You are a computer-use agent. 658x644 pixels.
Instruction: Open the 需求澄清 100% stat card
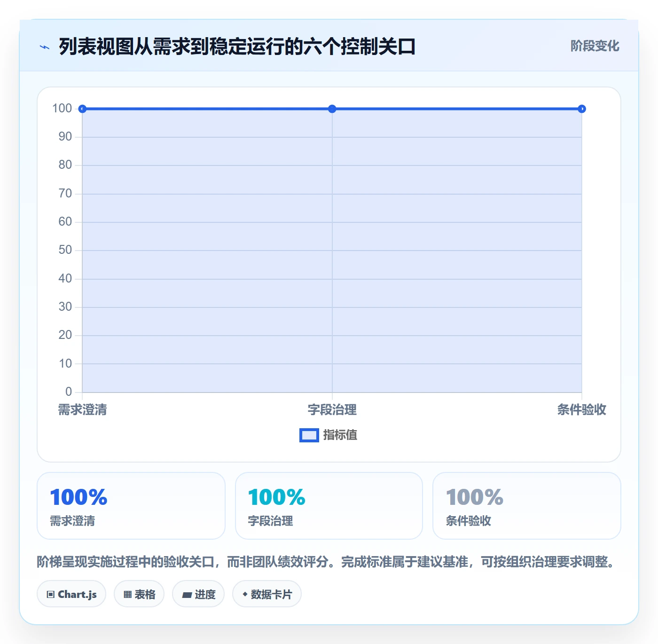coord(131,506)
